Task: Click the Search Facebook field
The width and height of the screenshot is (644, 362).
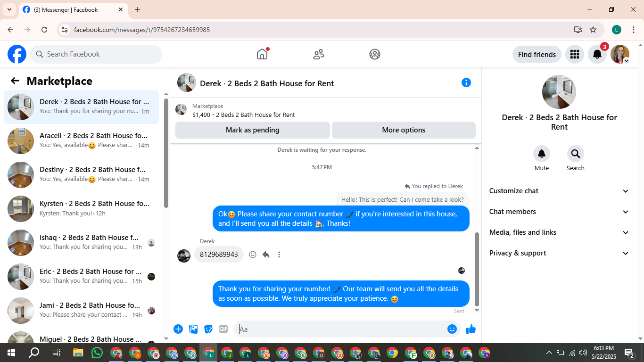Action: [96, 54]
